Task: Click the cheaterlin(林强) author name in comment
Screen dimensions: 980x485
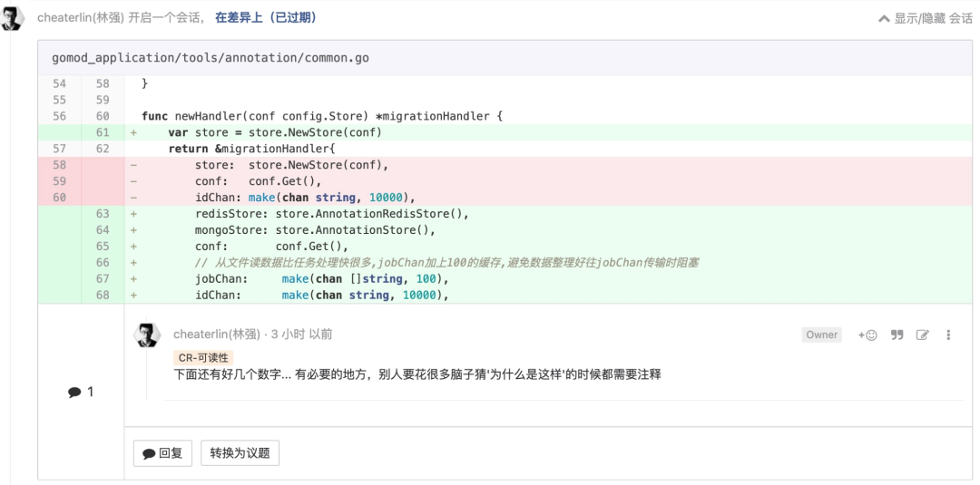Action: (216, 335)
